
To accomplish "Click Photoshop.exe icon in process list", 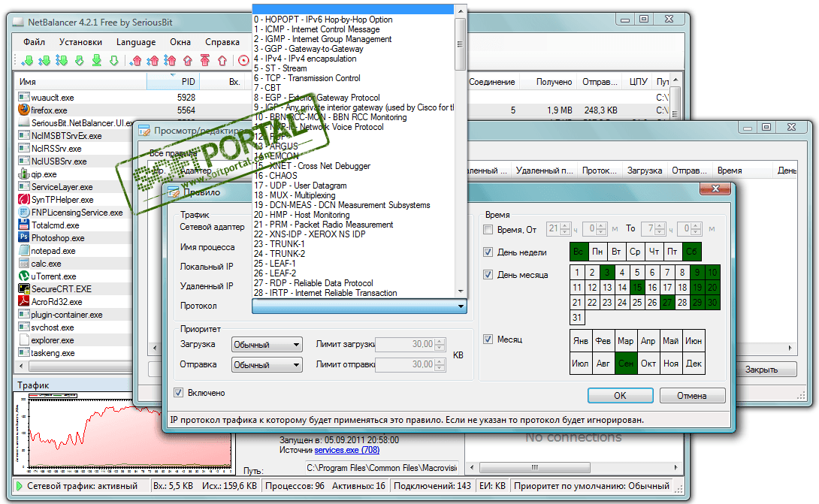I will pos(24,237).
